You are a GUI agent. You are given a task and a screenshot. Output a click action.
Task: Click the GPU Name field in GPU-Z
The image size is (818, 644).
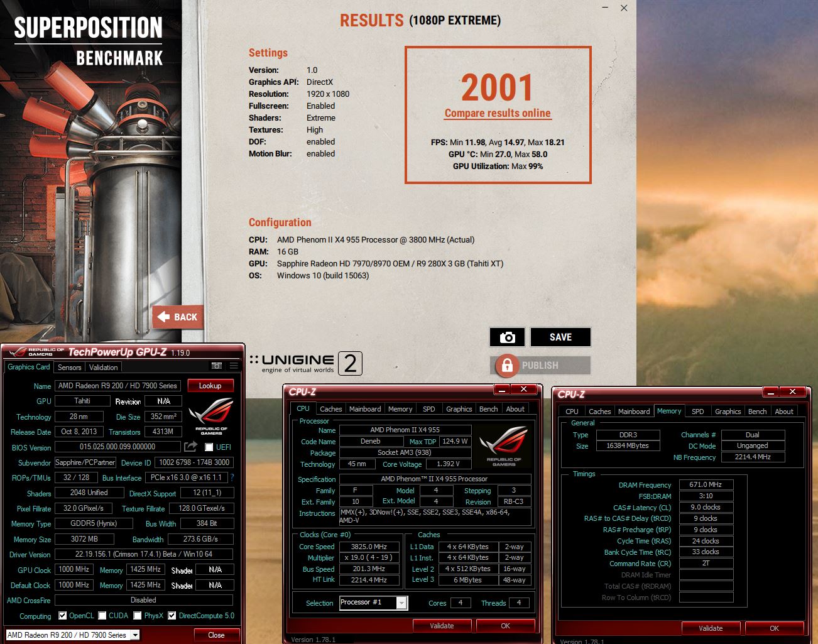[117, 386]
